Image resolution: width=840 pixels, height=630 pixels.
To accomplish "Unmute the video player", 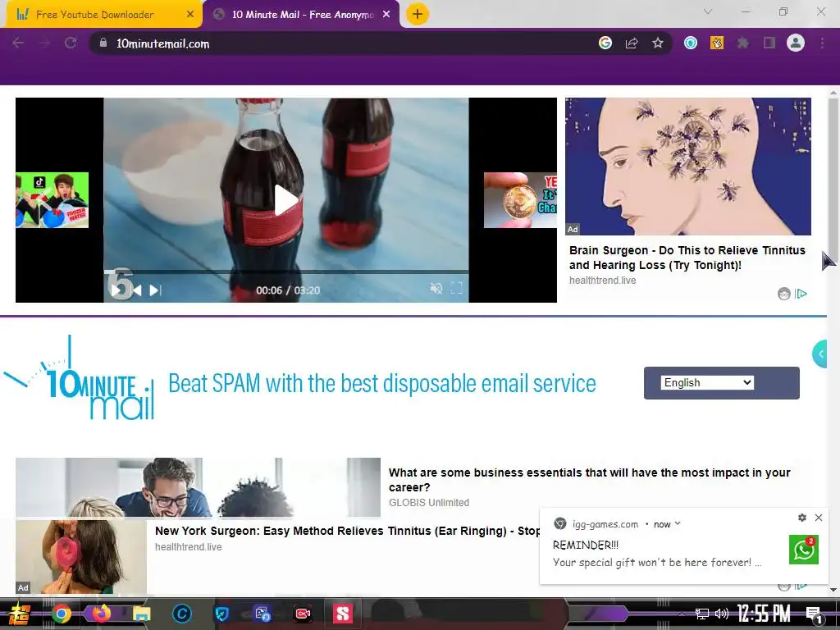I will [x=436, y=289].
